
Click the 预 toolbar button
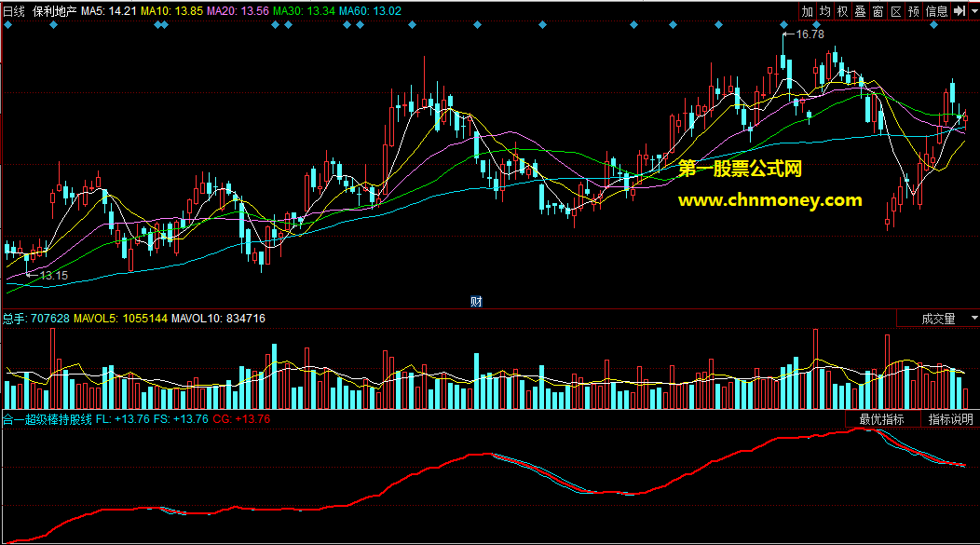[914, 11]
